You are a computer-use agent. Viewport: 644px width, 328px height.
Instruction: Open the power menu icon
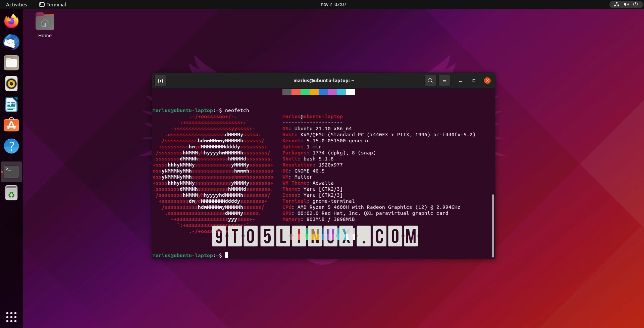coord(635,4)
